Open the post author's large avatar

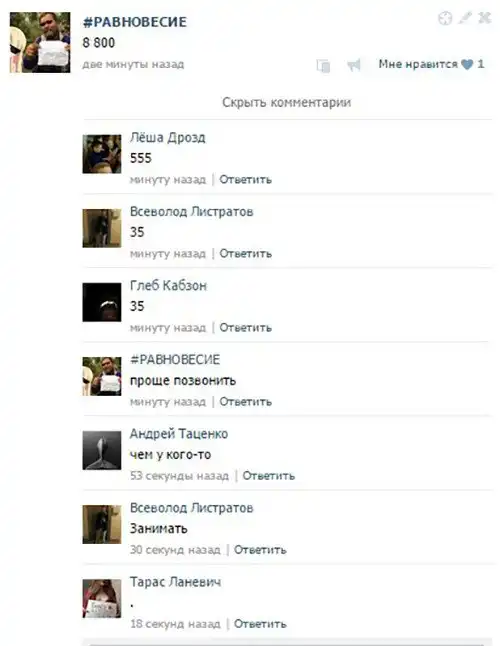(40, 42)
